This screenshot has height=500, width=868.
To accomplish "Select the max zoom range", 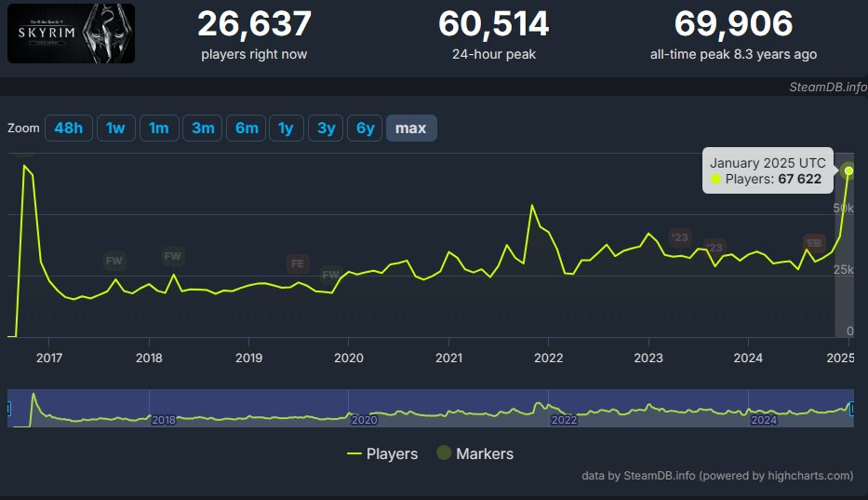I will [x=411, y=128].
